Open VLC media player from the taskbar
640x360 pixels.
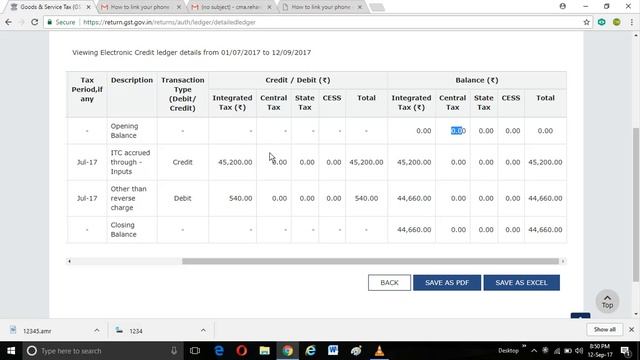pos(379,351)
